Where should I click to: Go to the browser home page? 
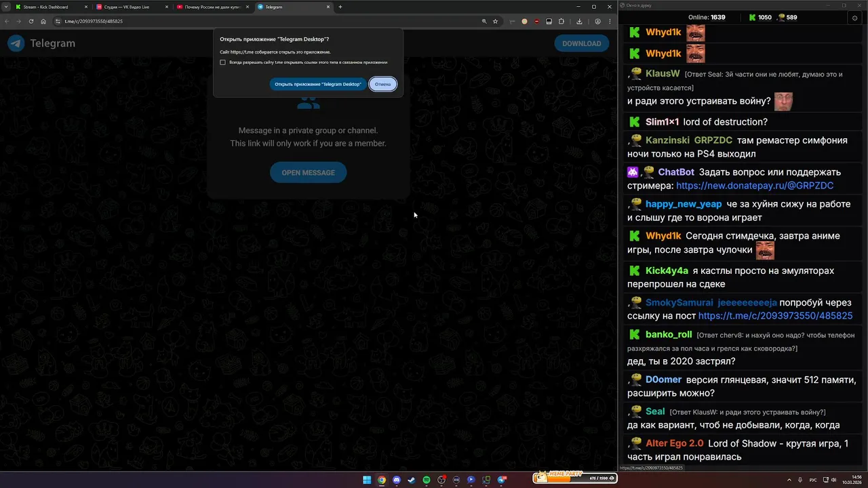(43, 21)
